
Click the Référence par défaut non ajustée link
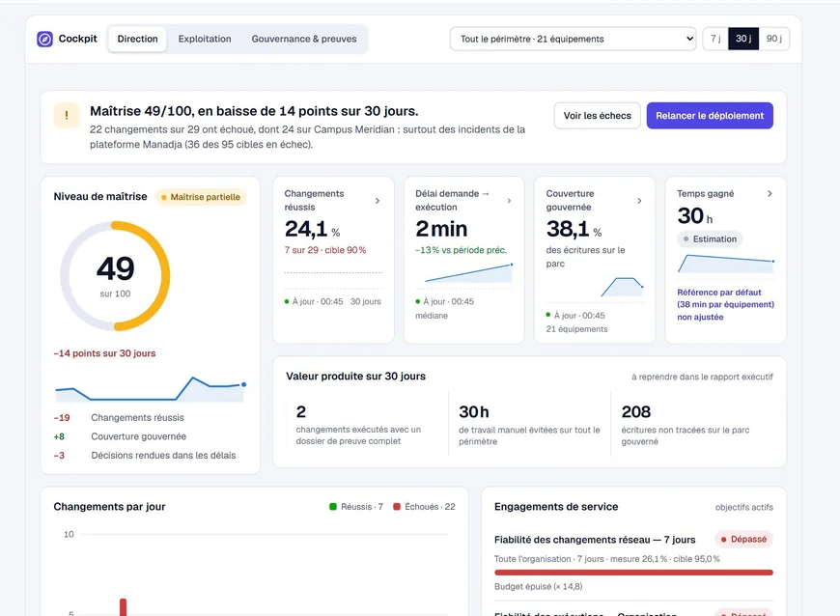click(725, 305)
